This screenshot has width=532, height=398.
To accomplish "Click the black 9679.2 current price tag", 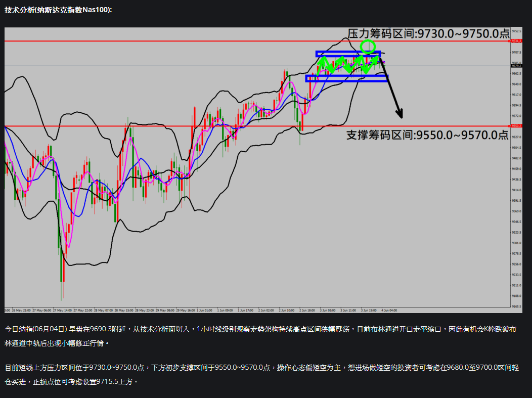I will click(x=516, y=66).
